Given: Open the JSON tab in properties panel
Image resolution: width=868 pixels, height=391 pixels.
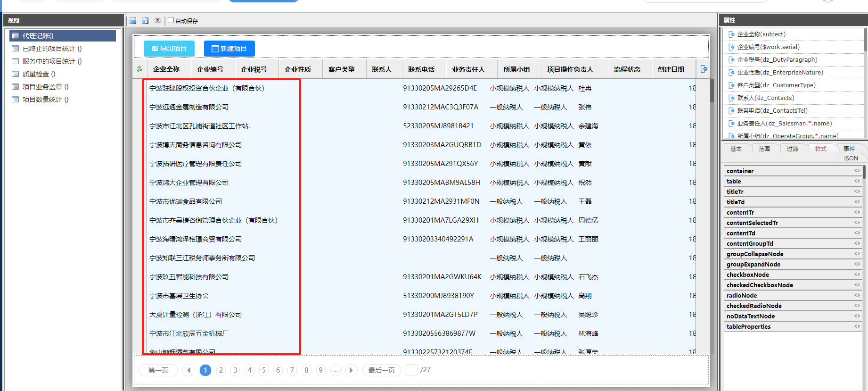Looking at the screenshot, I should tap(851, 158).
